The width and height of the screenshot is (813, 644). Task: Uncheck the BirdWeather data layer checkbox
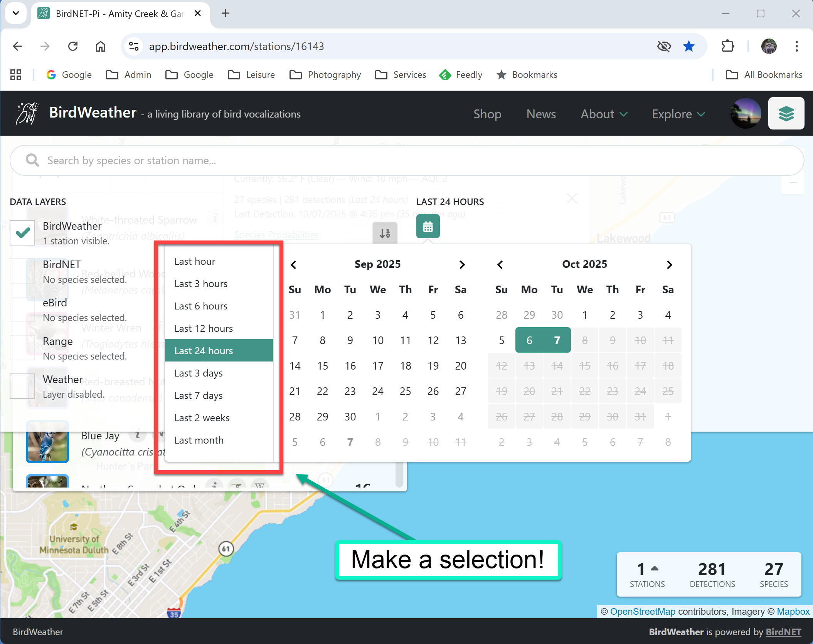coord(22,232)
